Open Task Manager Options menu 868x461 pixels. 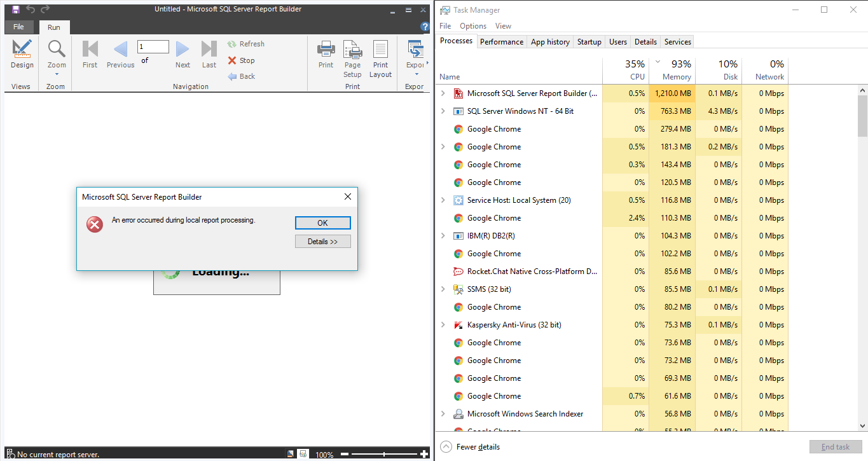(x=473, y=26)
